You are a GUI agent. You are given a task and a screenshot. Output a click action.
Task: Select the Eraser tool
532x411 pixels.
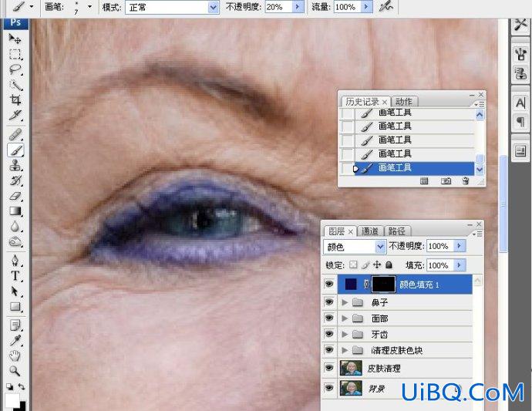tap(15, 196)
